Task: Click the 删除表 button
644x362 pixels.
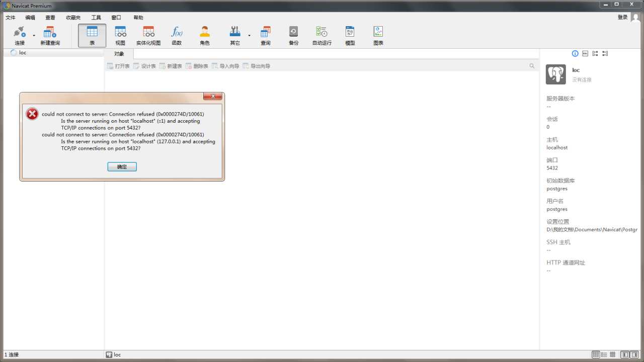Action: point(197,66)
